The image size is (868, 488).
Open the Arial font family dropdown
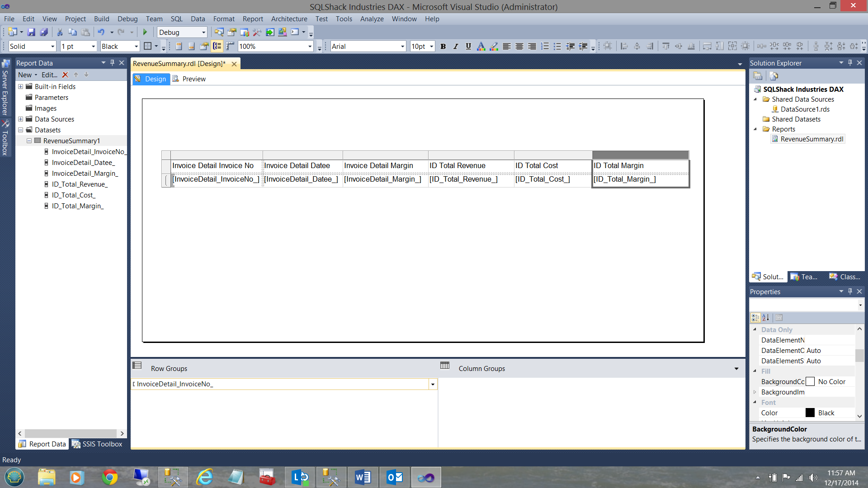(402, 46)
